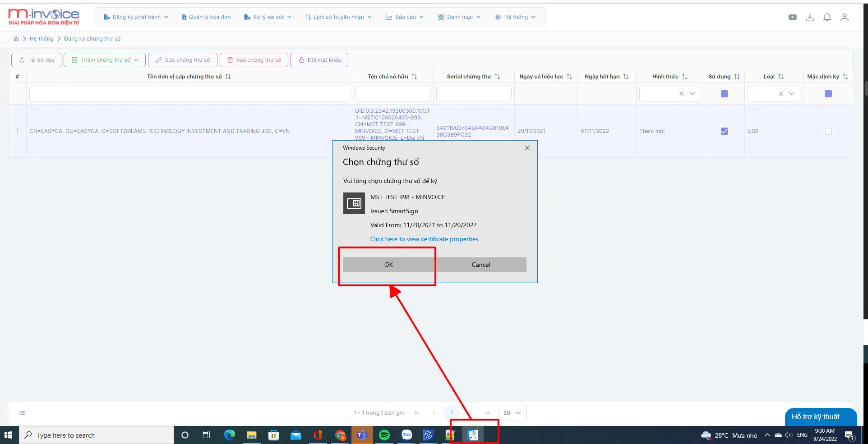The width and height of the screenshot is (868, 444).
Task: Click filter field for Tên đơn vị cấp
Action: [x=189, y=94]
